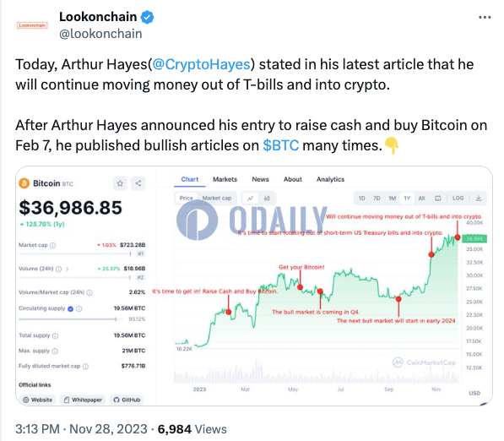The width and height of the screenshot is (504, 441).
Task: Expand Volume (24h) chevron arrow
Action: click(67, 269)
